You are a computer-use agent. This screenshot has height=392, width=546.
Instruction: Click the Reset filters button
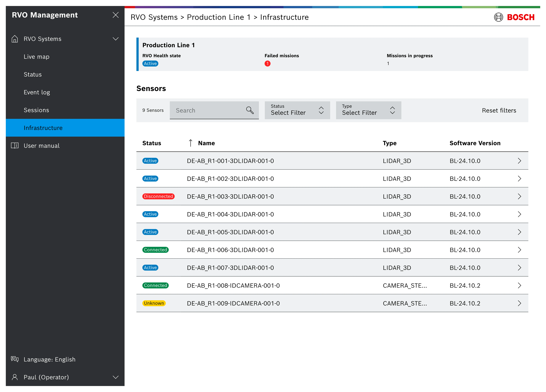click(x=499, y=110)
